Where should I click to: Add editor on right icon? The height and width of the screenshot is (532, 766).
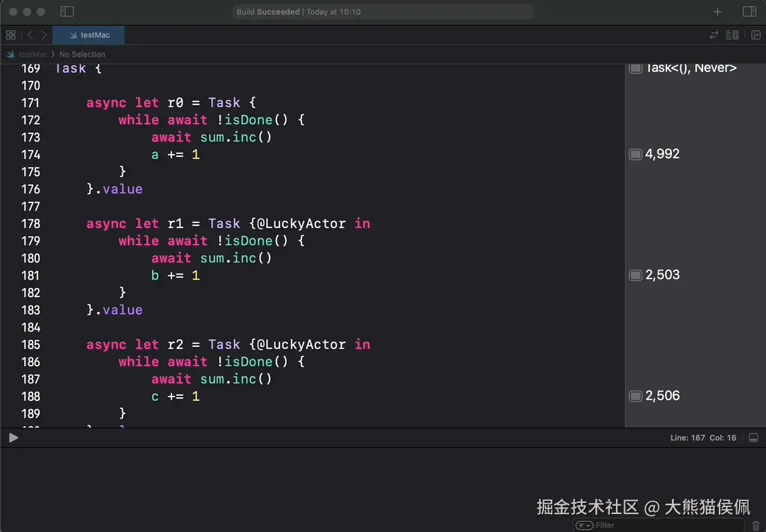click(x=756, y=35)
